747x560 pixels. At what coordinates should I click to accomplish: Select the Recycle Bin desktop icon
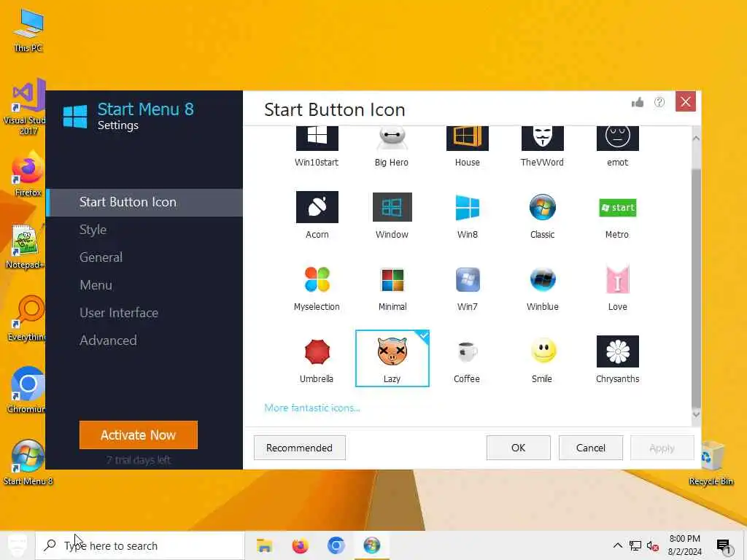pyautogui.click(x=711, y=462)
